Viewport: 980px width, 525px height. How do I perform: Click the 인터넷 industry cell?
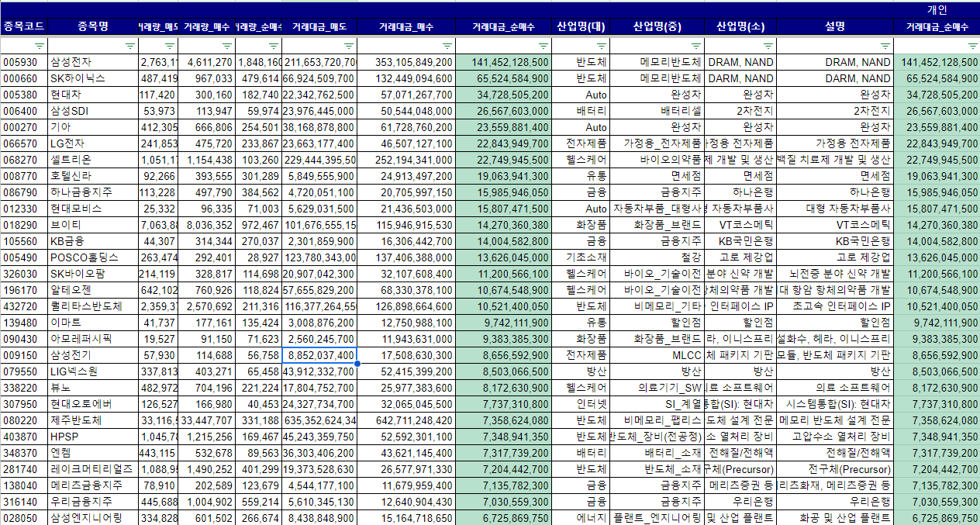click(581, 404)
